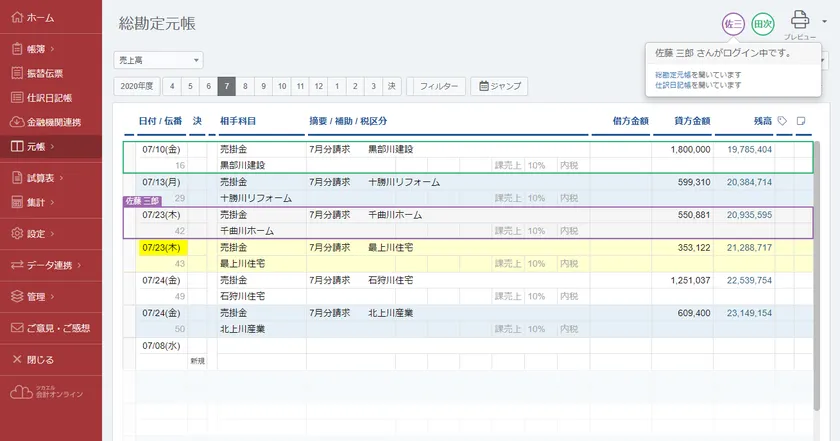This screenshot has height=441, width=840.
Task: Click the sticky note icon in header
Action: point(801,121)
